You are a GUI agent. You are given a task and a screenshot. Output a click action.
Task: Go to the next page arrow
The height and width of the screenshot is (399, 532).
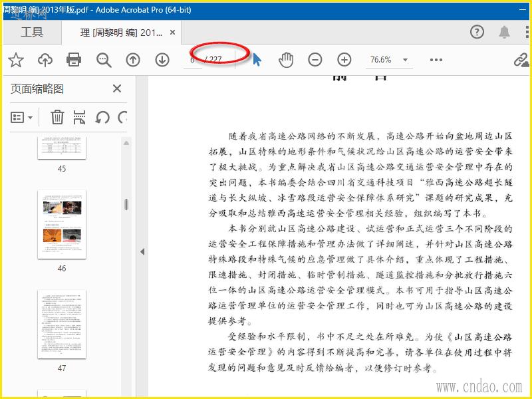pyautogui.click(x=162, y=60)
